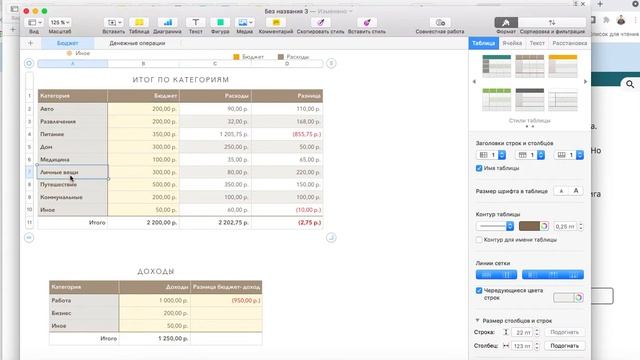Toggle first grid lines button under Линии сетки
This screenshot has width=640, height=360.
tap(487, 275)
